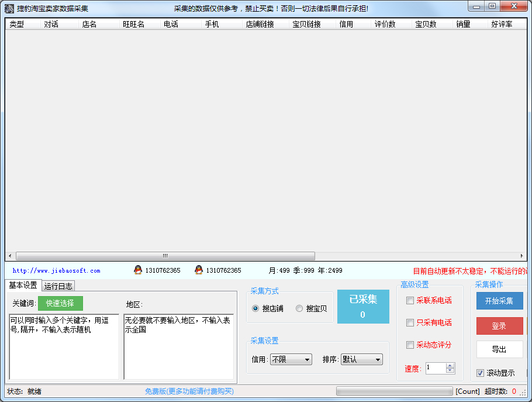Open the 信用 dropdown showing 不限
This screenshot has width=532, height=402.
(x=291, y=359)
